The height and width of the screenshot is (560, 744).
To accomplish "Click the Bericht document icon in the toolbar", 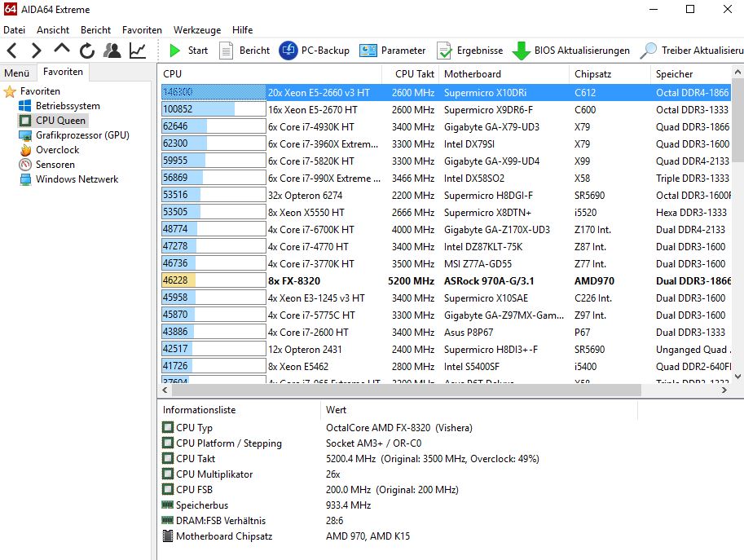I will pyautogui.click(x=227, y=51).
